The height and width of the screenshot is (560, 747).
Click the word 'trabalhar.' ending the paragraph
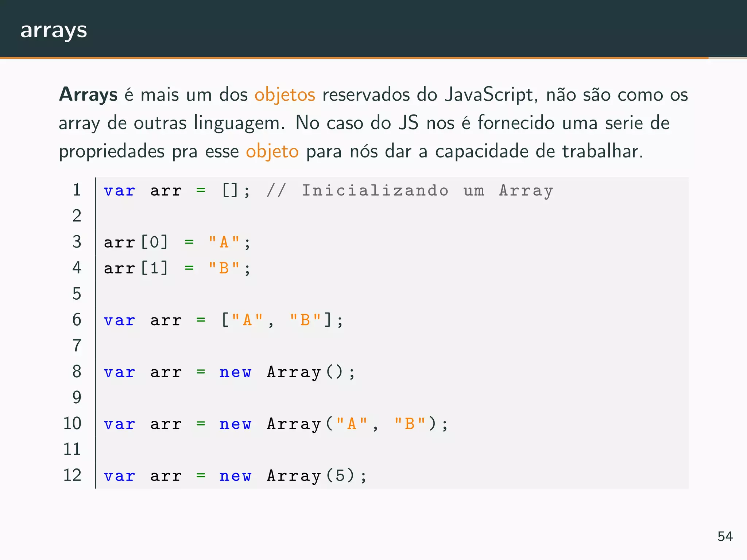pos(603,152)
